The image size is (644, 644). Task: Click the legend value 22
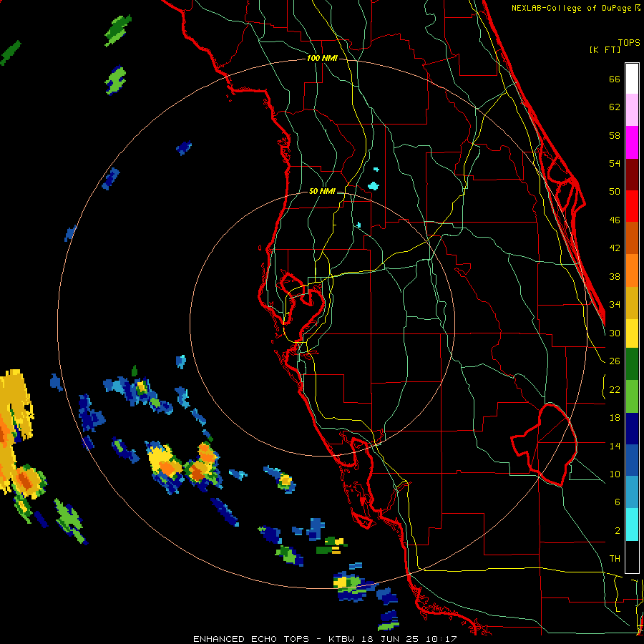pos(615,389)
